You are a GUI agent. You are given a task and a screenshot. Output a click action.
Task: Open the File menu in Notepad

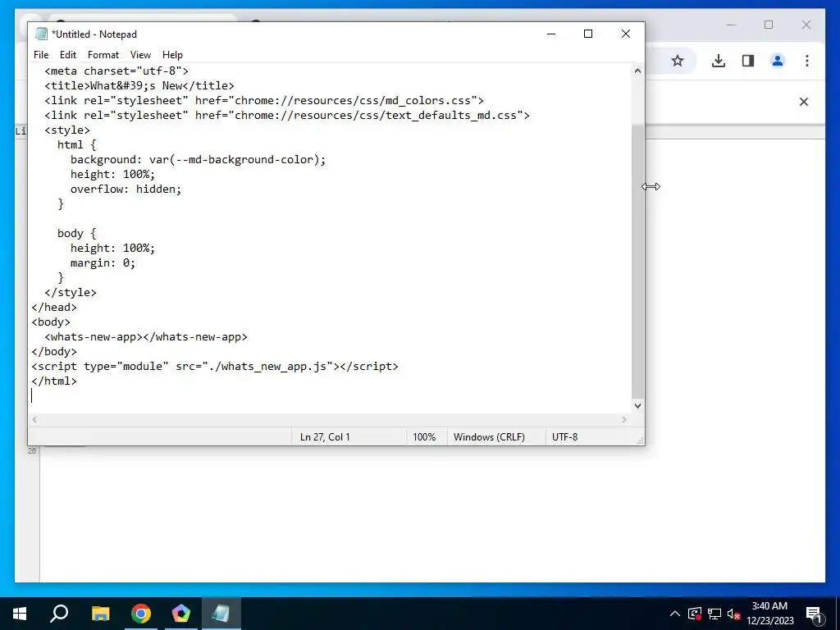[41, 55]
